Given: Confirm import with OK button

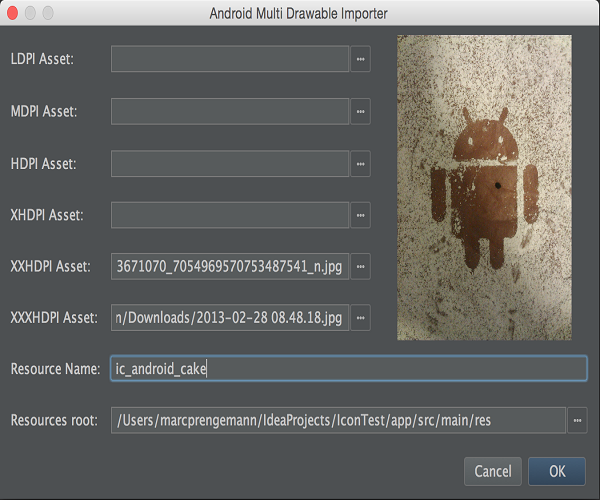Looking at the screenshot, I should pos(557,471).
